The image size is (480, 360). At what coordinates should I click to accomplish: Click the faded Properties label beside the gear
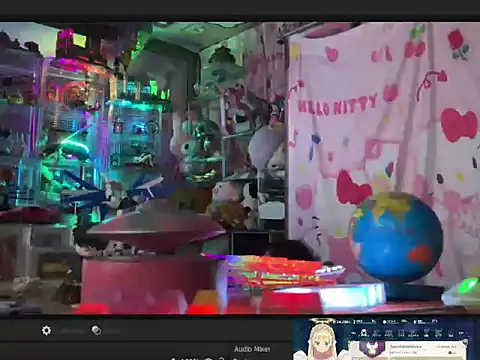pos(71,331)
